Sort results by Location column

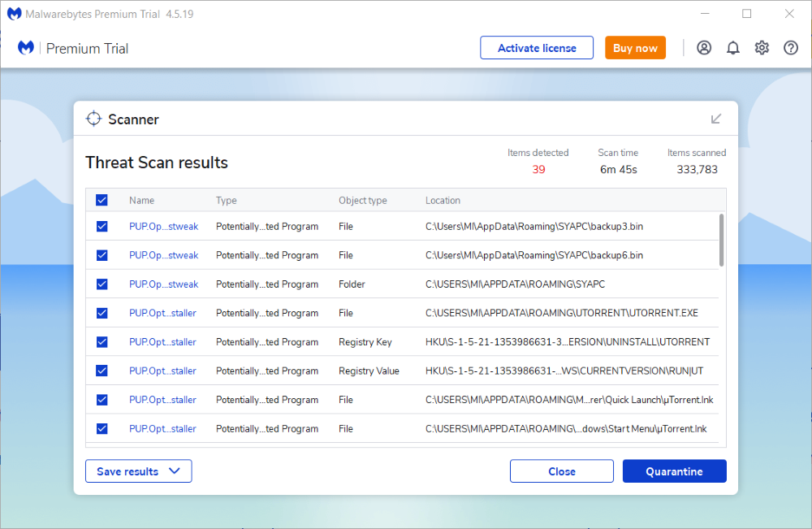click(x=443, y=200)
